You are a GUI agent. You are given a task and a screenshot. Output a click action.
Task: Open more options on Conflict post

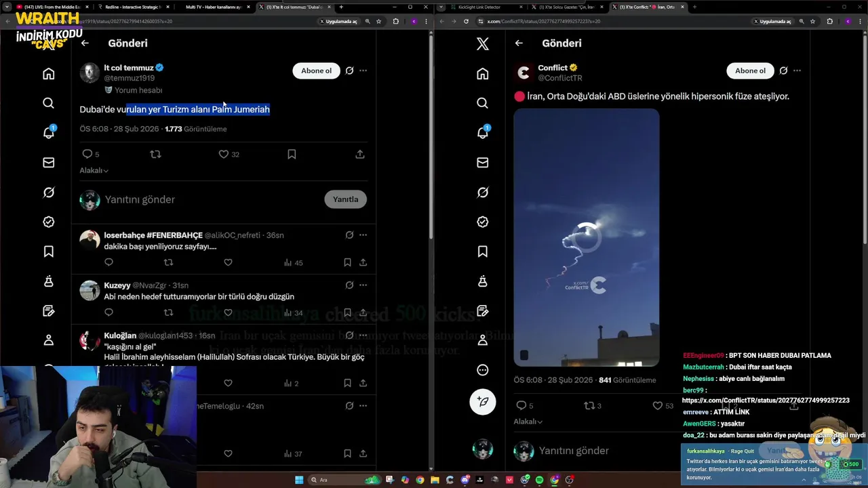pos(797,70)
